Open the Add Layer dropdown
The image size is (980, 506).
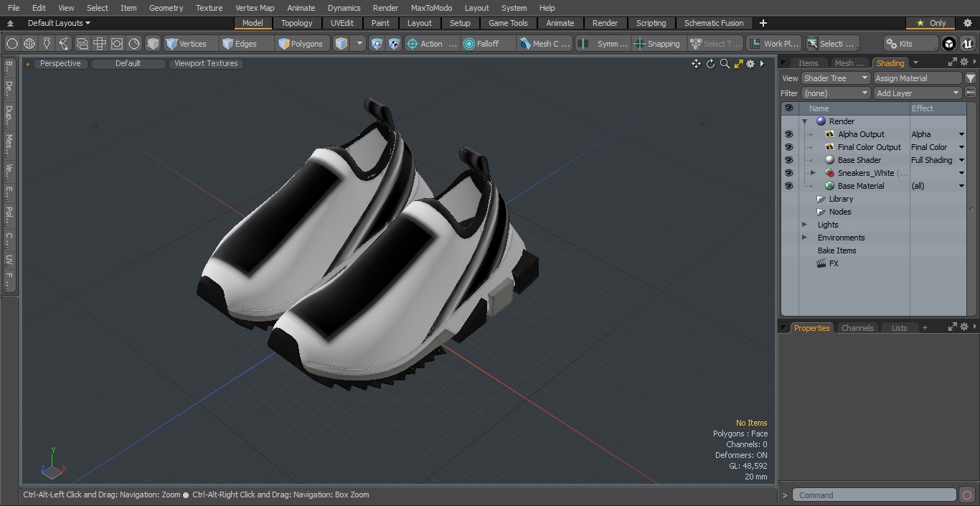(x=917, y=93)
